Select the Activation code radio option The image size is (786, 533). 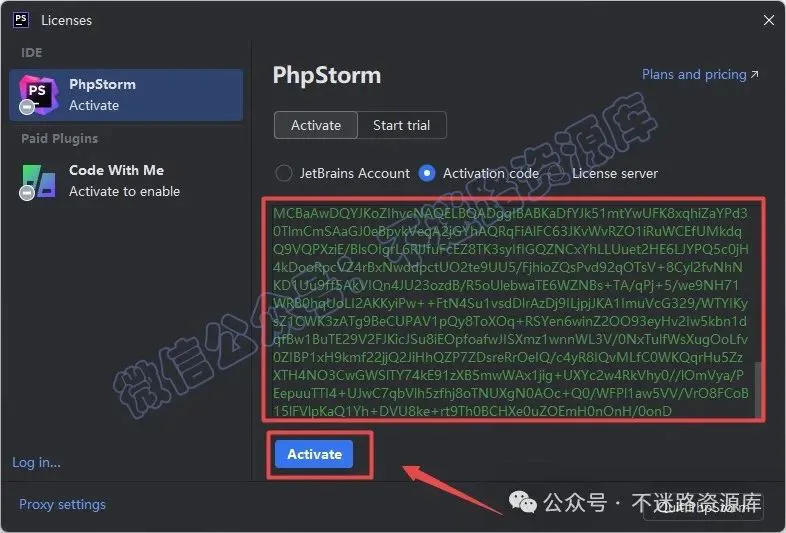427,173
